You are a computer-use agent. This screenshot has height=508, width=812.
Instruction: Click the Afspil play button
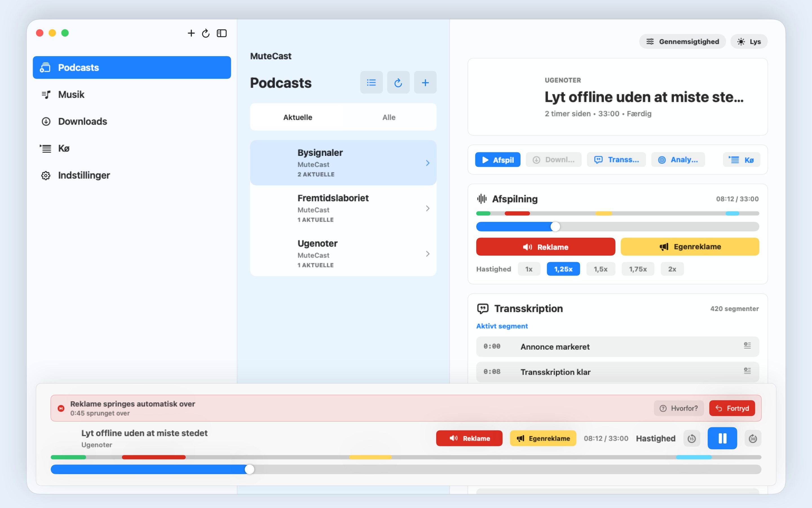pos(498,159)
